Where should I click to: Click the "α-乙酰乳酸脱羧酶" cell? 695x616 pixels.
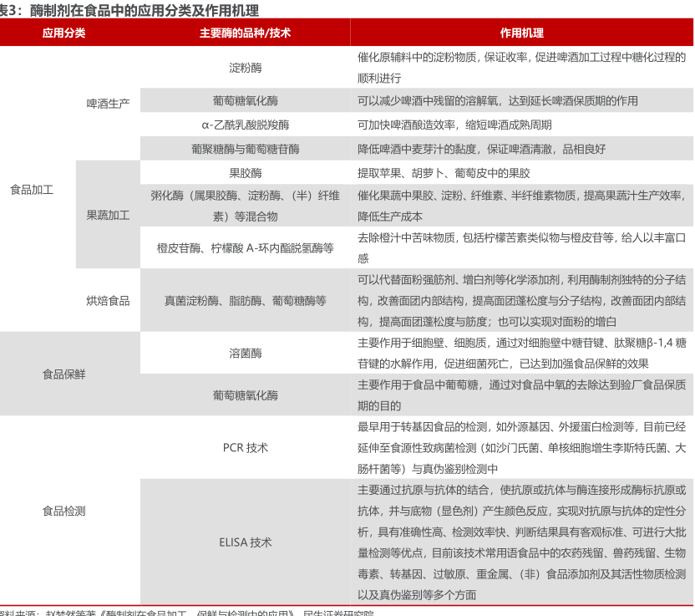pyautogui.click(x=245, y=125)
